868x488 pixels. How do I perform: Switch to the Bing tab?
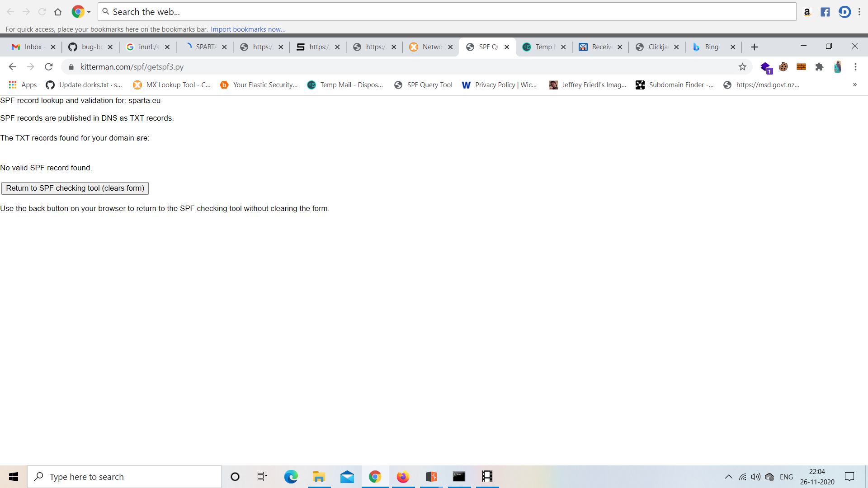coord(711,47)
